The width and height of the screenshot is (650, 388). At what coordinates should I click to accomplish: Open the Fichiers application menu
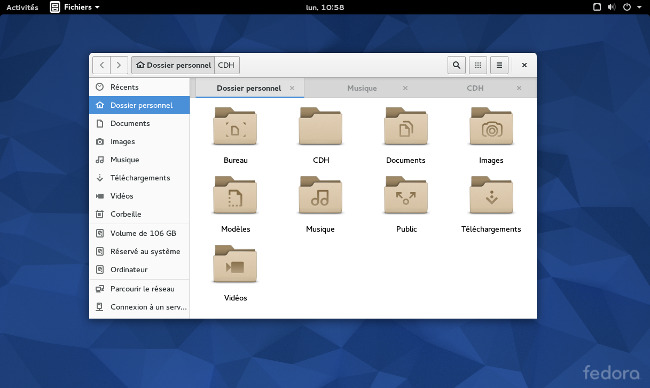[x=75, y=7]
